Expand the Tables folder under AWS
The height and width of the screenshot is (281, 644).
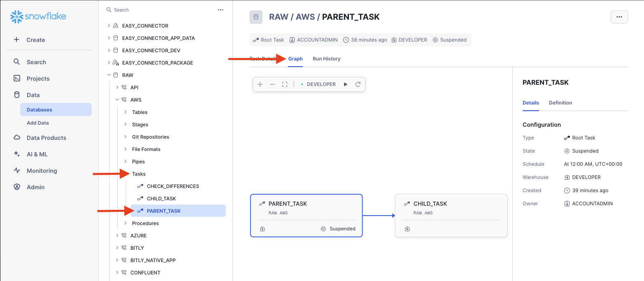pos(126,112)
